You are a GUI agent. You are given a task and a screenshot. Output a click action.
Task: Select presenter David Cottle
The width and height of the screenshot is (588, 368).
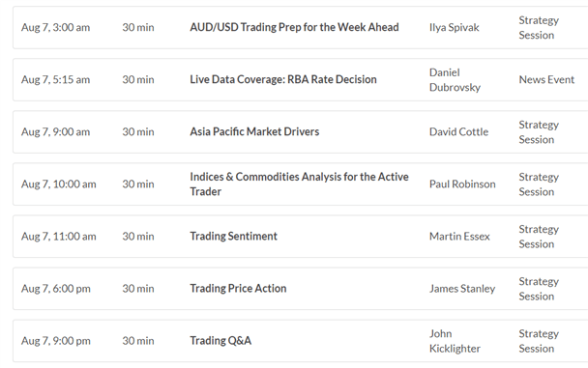click(458, 131)
